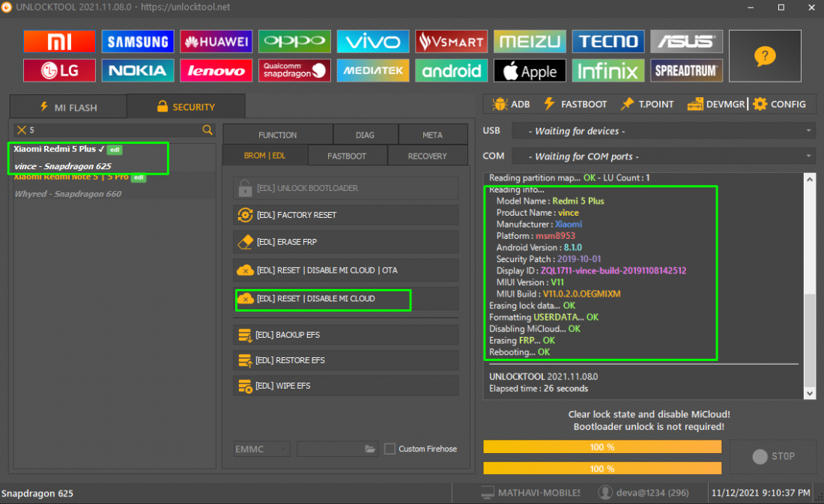Run EDL Reset | Disable Mi Cloud
Screen dimensions: 824x504
tap(346, 299)
